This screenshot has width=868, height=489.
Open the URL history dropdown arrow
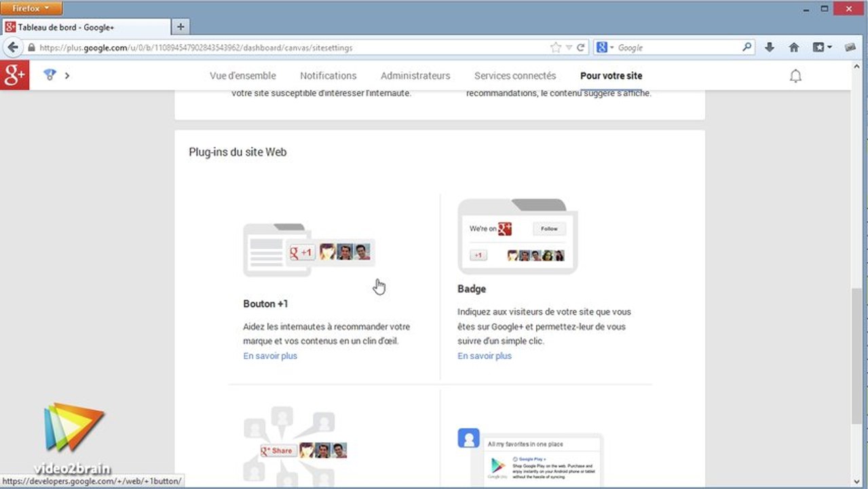click(x=569, y=48)
